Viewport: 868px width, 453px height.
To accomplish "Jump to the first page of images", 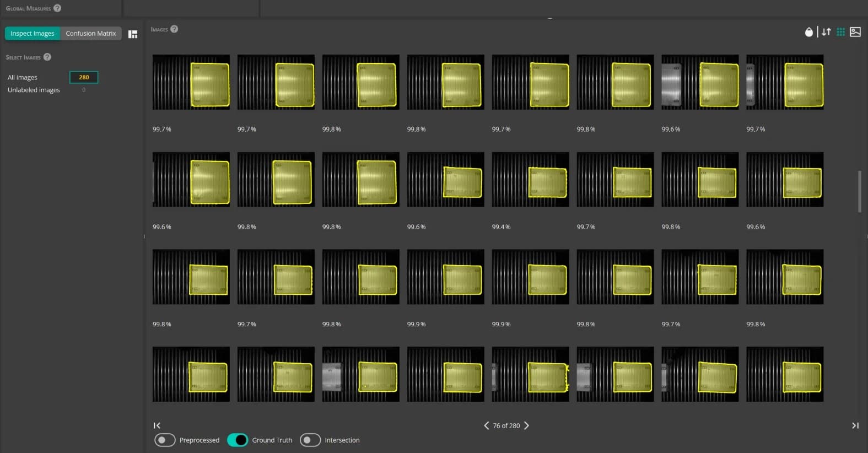I will 157,425.
